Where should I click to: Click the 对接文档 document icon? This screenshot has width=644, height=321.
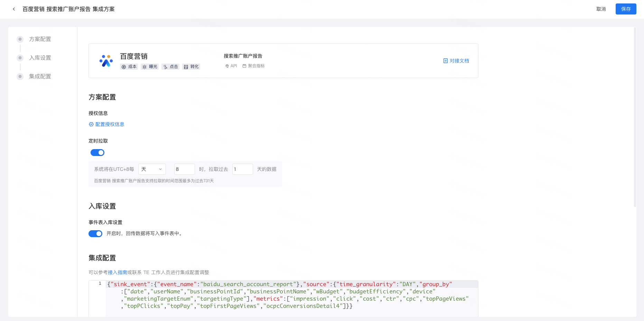(x=446, y=61)
